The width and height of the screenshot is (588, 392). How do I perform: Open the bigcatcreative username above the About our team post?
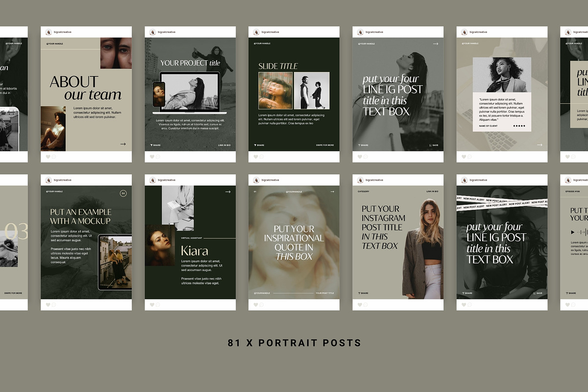pos(62,32)
